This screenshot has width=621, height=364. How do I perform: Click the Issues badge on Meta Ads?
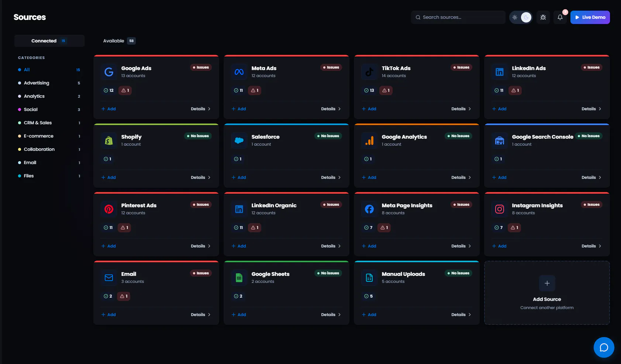pyautogui.click(x=331, y=67)
